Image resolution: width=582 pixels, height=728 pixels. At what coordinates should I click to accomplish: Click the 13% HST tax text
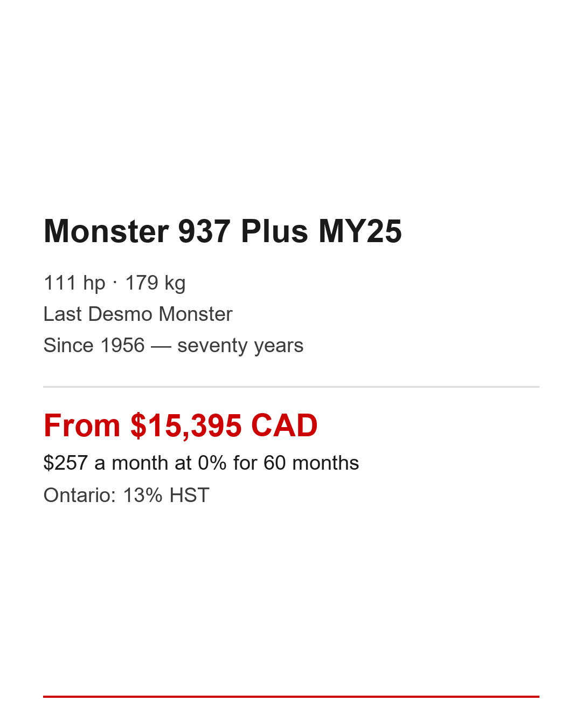coord(166,495)
